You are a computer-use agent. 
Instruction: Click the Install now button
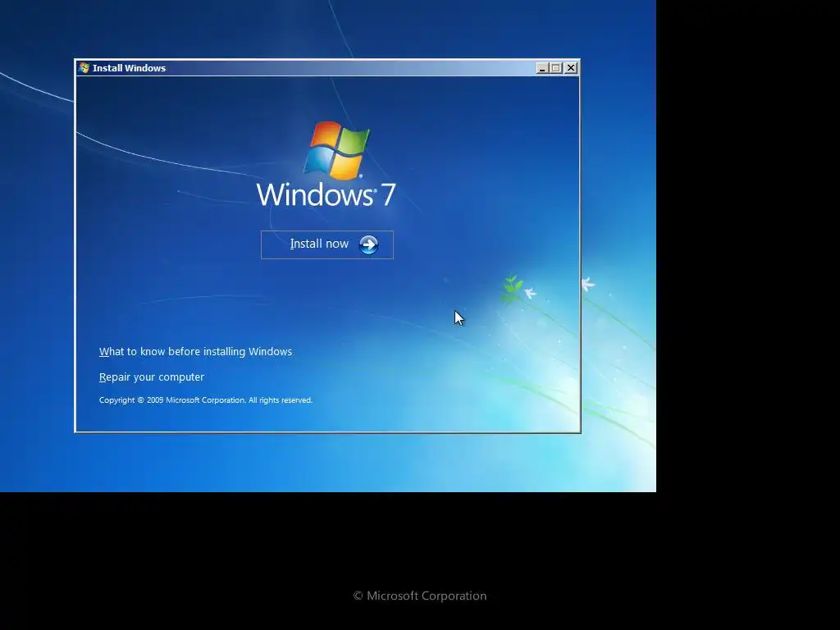(x=326, y=244)
